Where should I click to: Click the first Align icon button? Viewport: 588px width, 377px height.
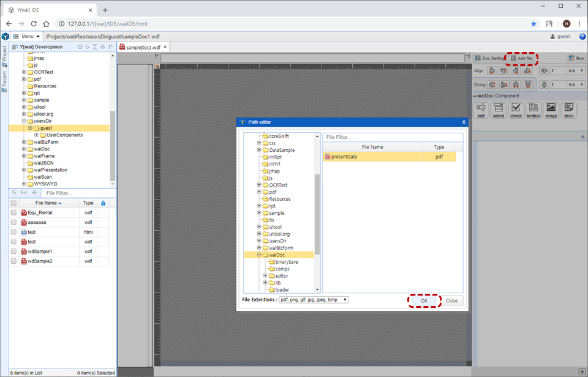tap(492, 70)
